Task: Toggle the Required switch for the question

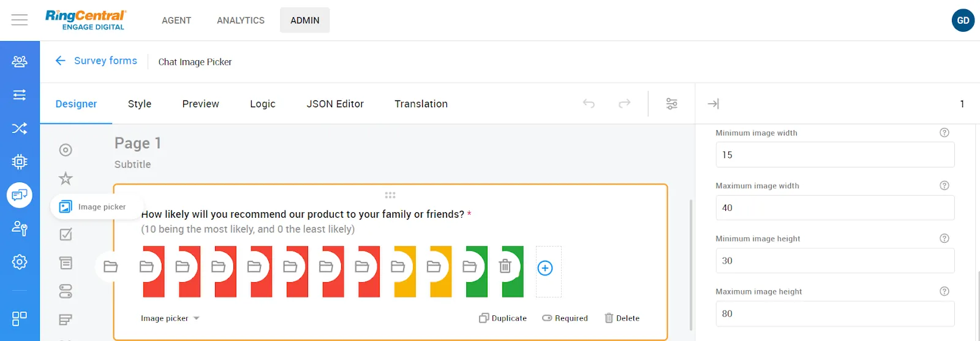Action: coord(565,318)
